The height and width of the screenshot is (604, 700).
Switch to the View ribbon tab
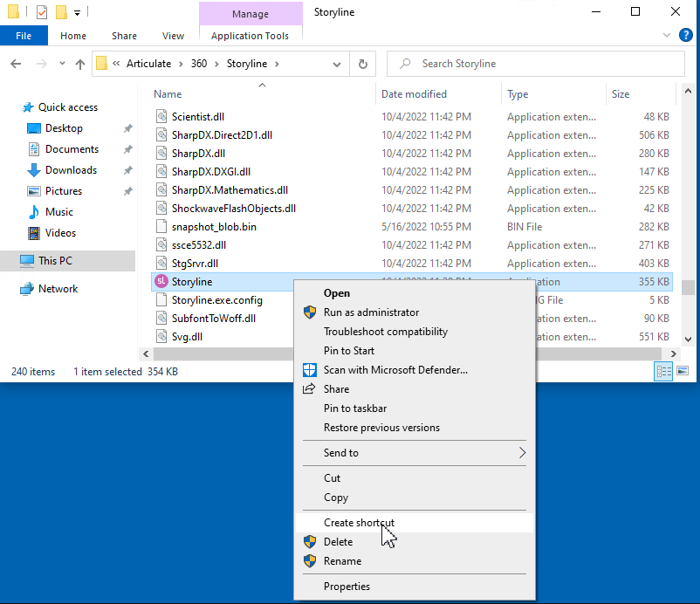click(x=173, y=36)
